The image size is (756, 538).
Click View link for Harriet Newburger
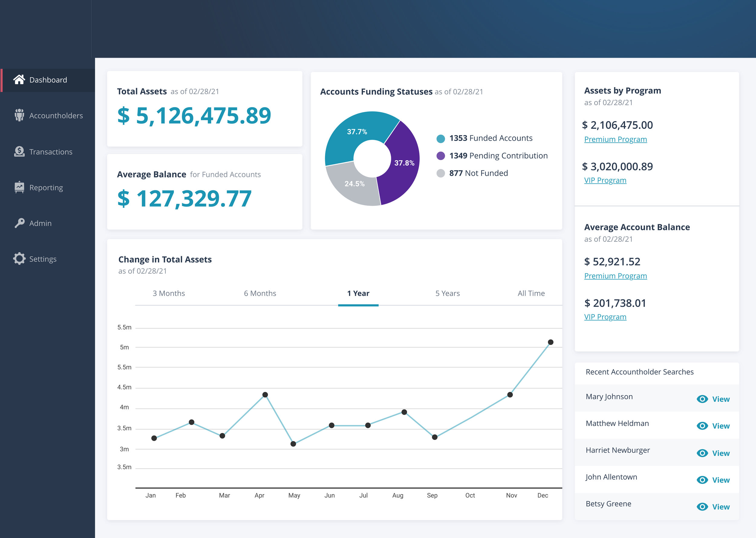[721, 453]
